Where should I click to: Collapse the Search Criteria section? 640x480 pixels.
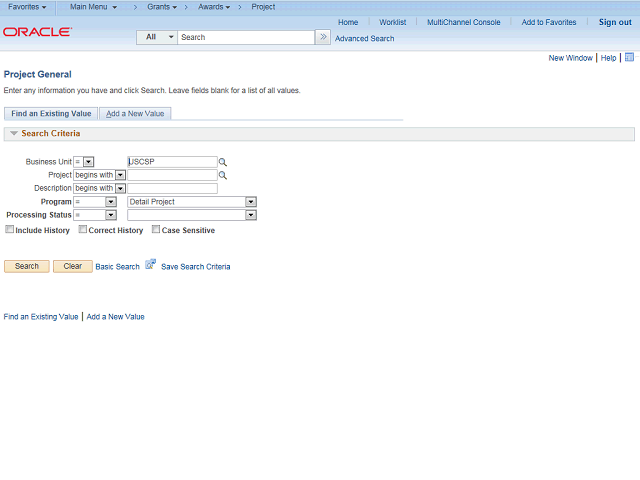pos(14,133)
